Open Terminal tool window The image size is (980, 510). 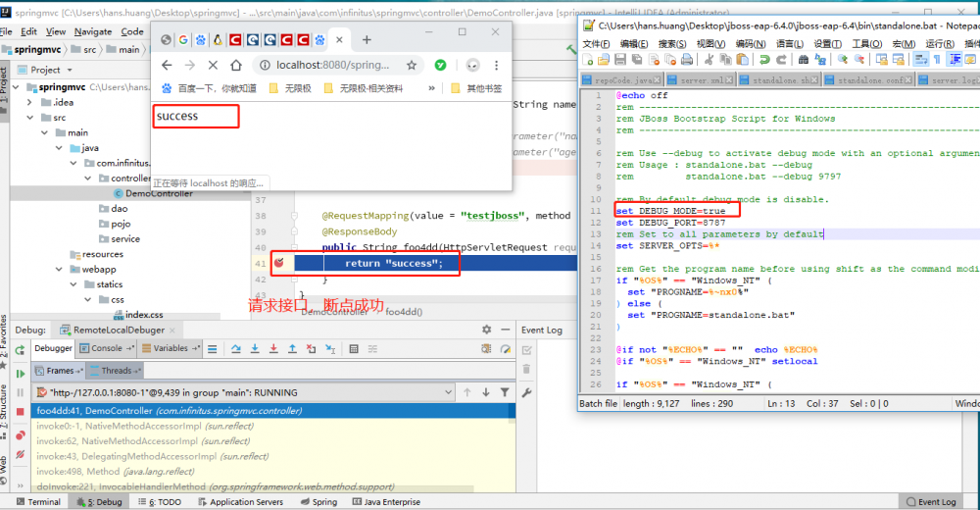click(39, 502)
